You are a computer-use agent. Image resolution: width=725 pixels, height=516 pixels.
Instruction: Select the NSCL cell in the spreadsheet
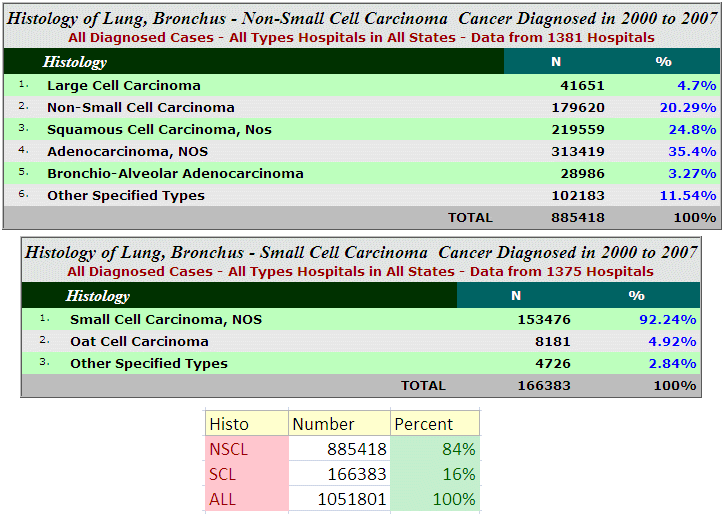pyautogui.click(x=228, y=449)
